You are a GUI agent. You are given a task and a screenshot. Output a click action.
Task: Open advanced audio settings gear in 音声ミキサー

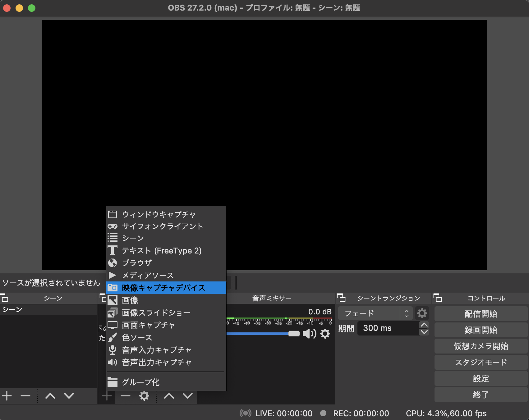click(x=325, y=334)
